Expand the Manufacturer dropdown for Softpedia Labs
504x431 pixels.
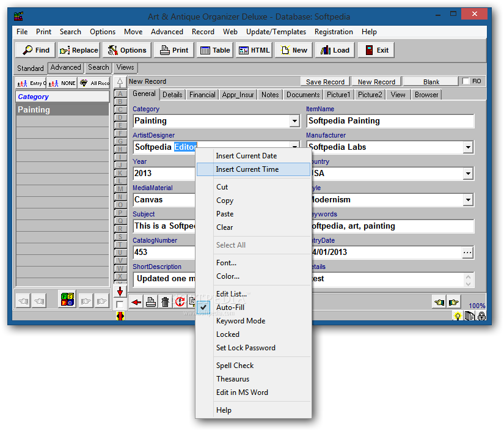click(469, 147)
